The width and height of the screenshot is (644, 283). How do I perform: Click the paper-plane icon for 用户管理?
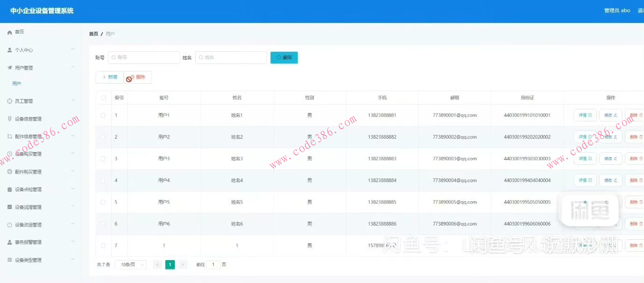coord(9,68)
